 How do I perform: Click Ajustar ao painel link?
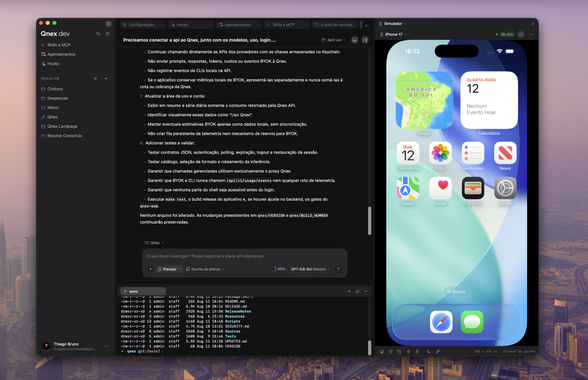[519, 351]
